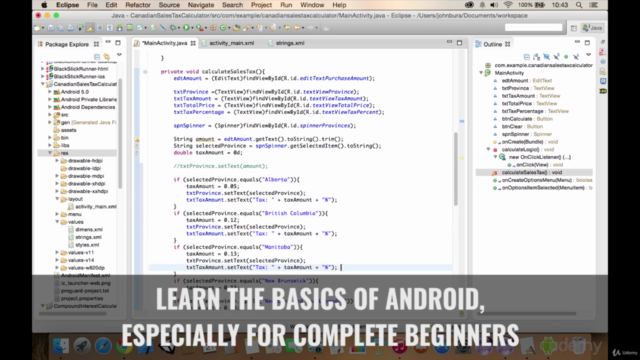Click the Wi-Fi icon in menu bar
Viewport: 640px width, 360px height.
click(x=508, y=5)
